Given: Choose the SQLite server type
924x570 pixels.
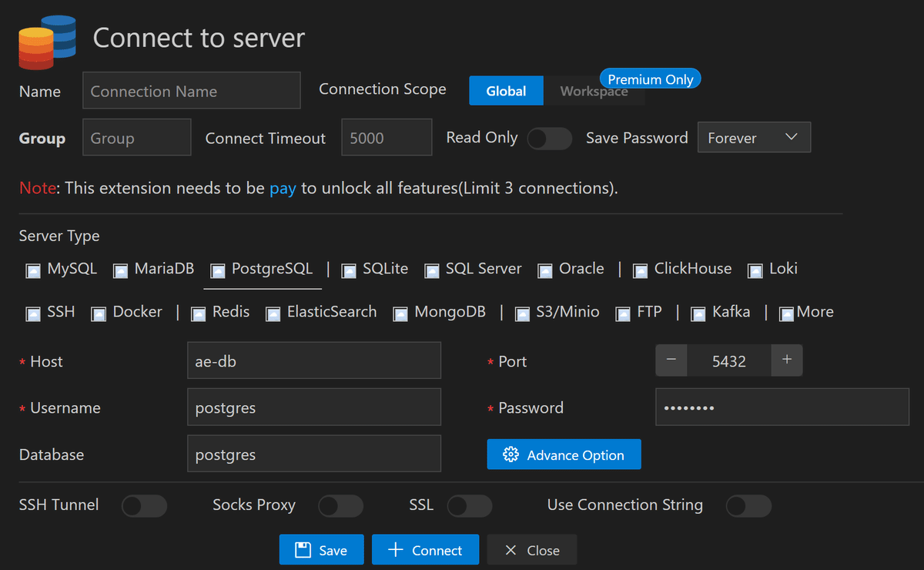Looking at the screenshot, I should coord(348,270).
